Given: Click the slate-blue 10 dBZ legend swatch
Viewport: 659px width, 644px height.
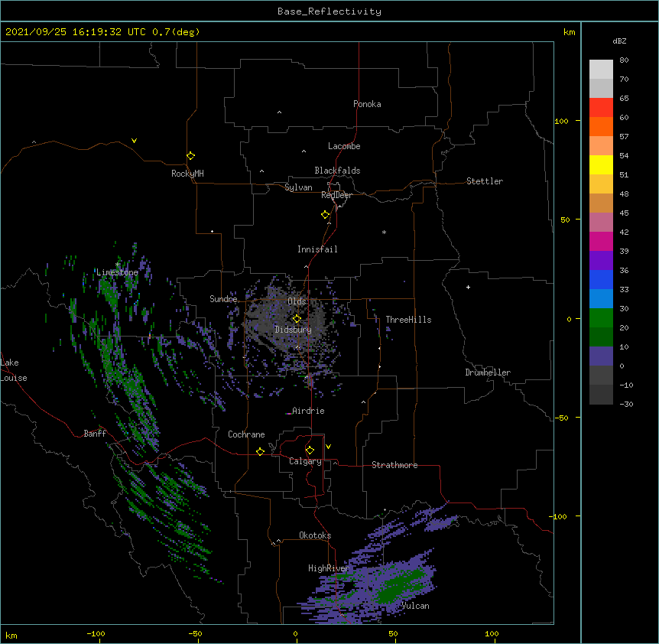Looking at the screenshot, I should 601,356.
